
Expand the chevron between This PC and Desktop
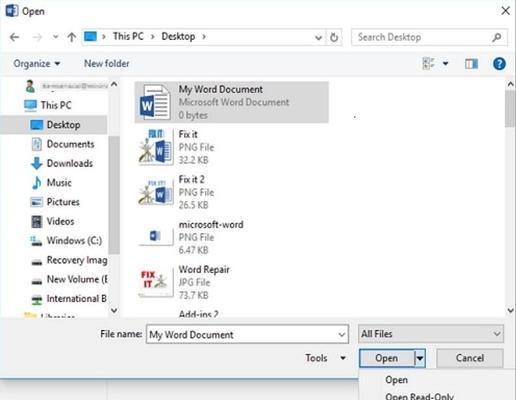[153, 36]
